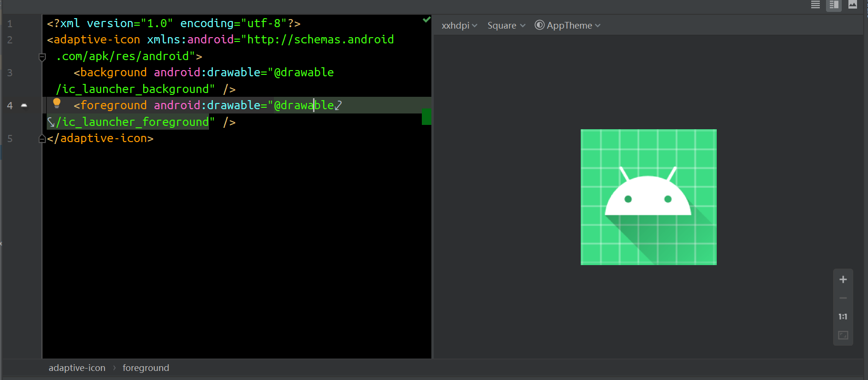This screenshot has width=868, height=380.
Task: Click the green marker in the error stripe
Action: coord(427,117)
